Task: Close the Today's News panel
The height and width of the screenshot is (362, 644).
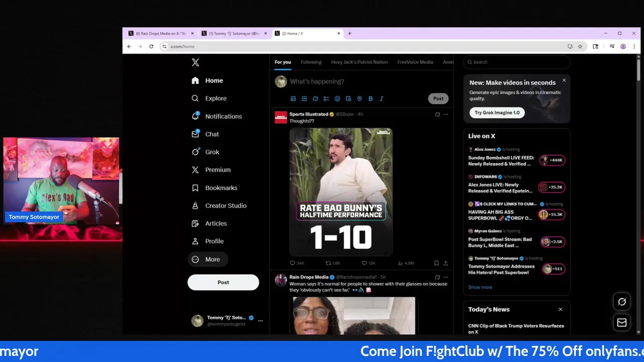Action: [x=560, y=309]
